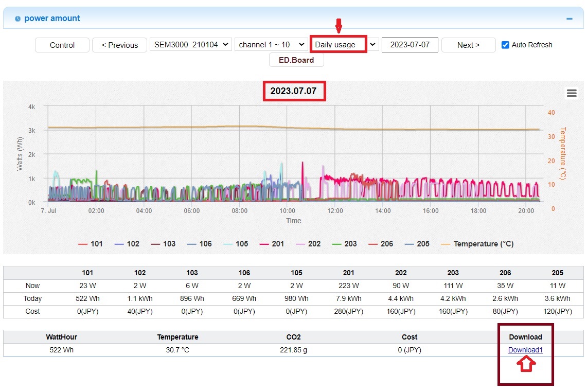The image size is (587, 392).
Task: Collapse the power amount panel
Action: pyautogui.click(x=570, y=19)
